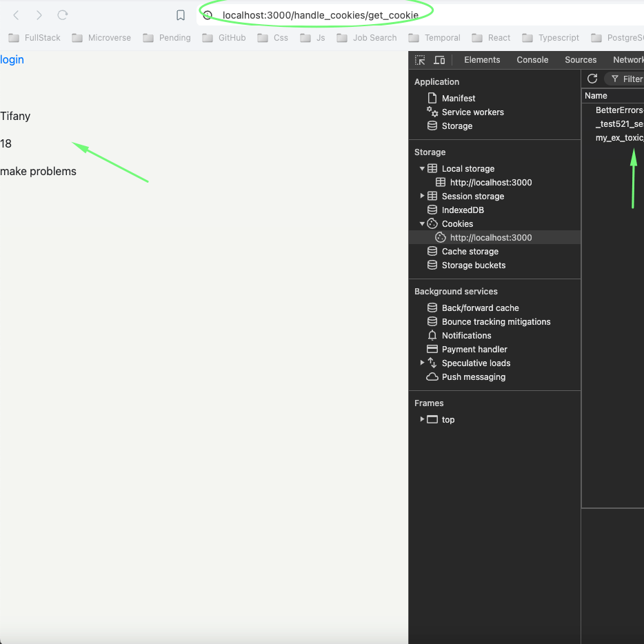This screenshot has height=644, width=644.
Task: Click the browser forward arrow
Action: click(x=39, y=15)
